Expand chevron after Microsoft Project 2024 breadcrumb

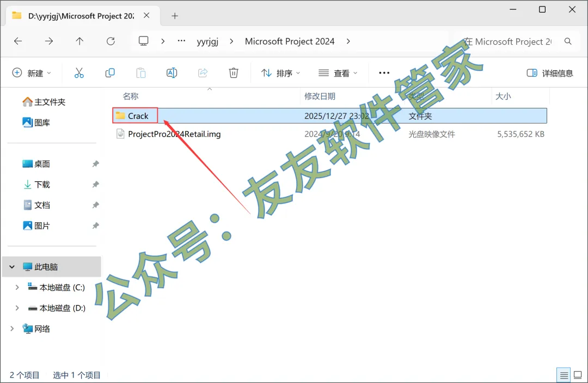tap(348, 41)
